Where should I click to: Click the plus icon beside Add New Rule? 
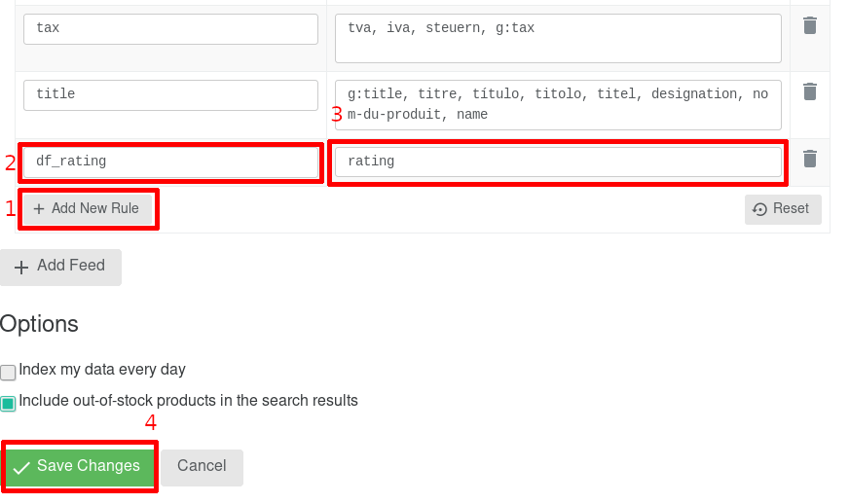point(39,209)
